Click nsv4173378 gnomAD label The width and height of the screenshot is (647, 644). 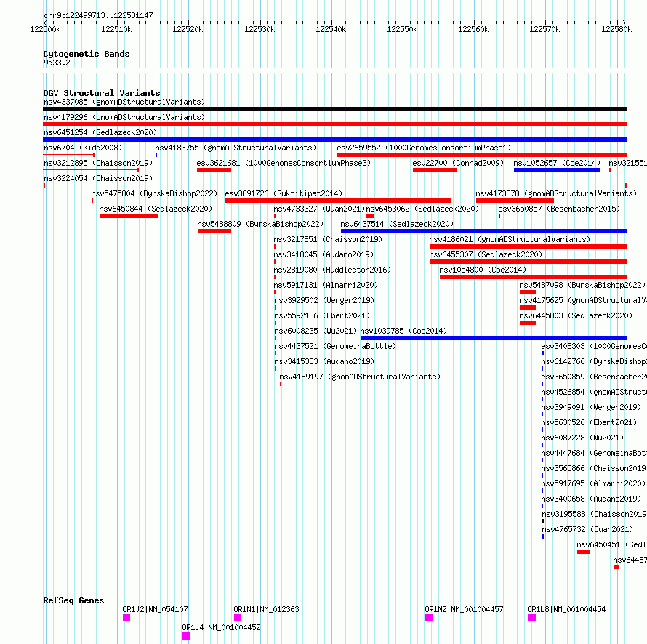(556, 193)
